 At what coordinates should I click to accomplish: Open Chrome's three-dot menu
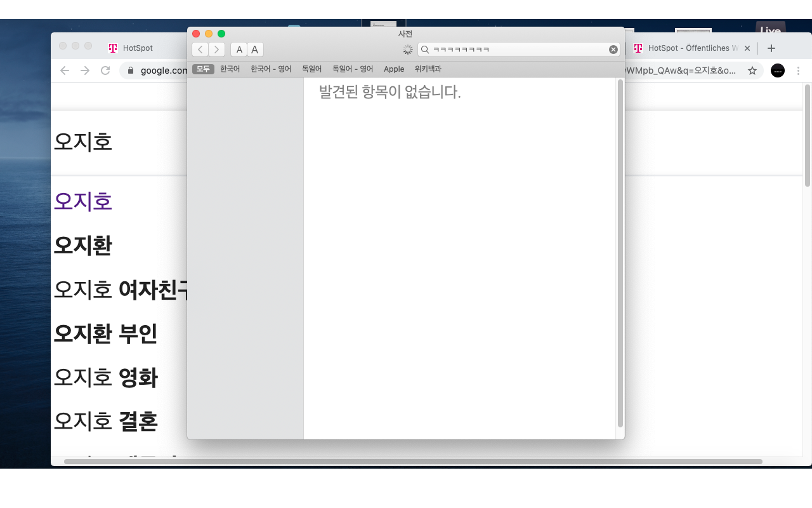(x=799, y=70)
